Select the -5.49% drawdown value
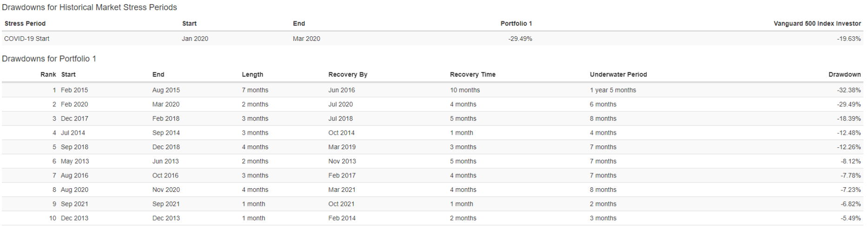This screenshot has height=230, width=868. [850, 218]
